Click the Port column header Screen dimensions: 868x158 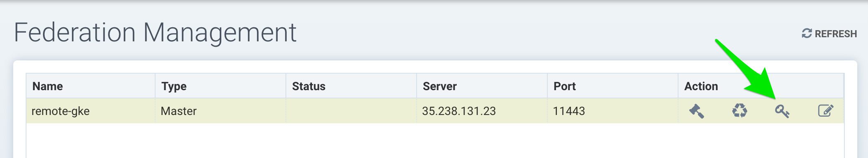(565, 86)
